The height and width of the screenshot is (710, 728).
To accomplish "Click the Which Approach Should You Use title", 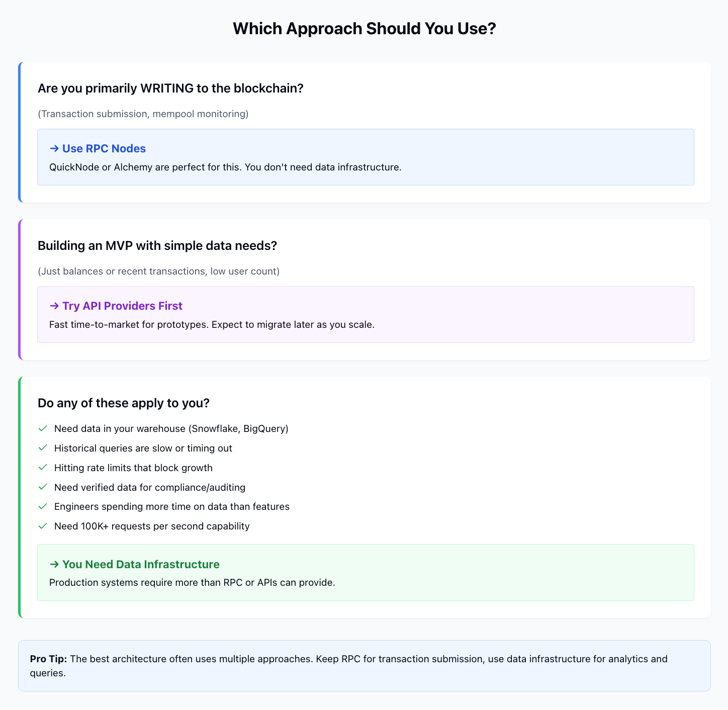I will pos(364,29).
